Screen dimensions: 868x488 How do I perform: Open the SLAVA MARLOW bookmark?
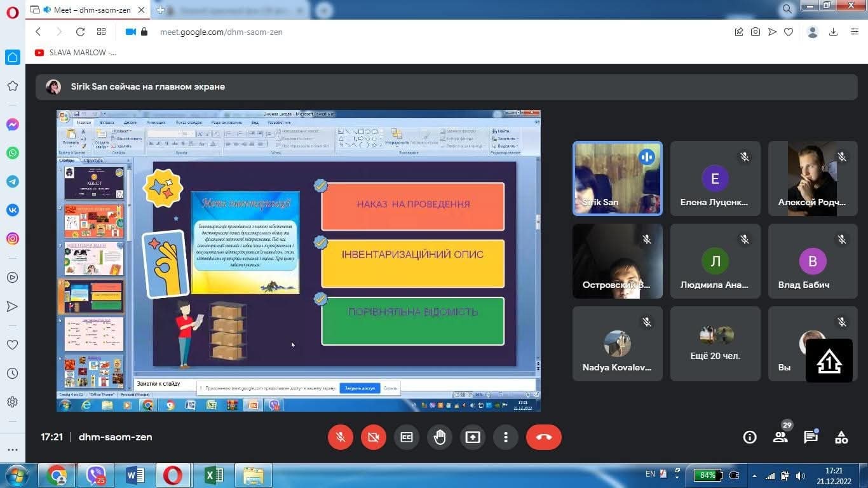tap(76, 53)
